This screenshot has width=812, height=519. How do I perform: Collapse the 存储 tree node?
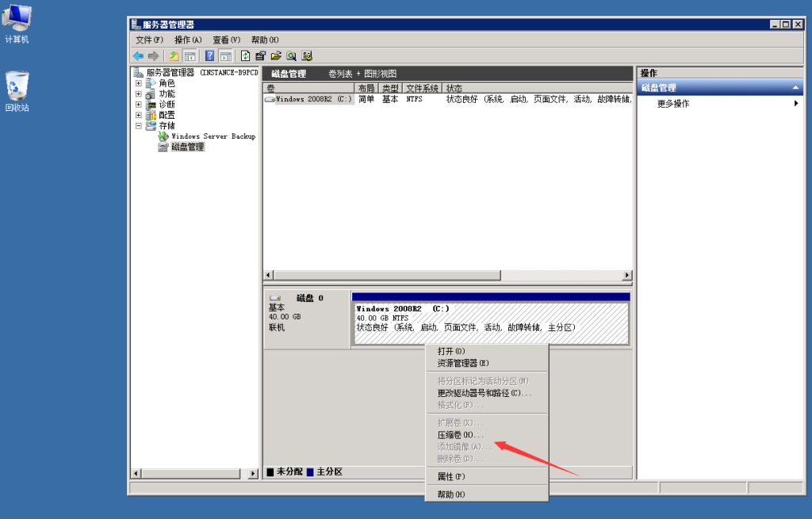coord(138,126)
